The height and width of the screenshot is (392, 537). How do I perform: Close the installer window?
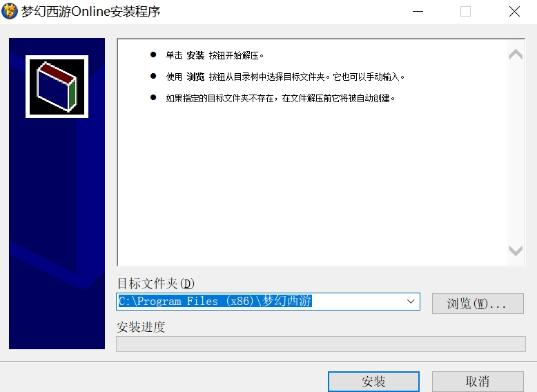click(x=514, y=12)
